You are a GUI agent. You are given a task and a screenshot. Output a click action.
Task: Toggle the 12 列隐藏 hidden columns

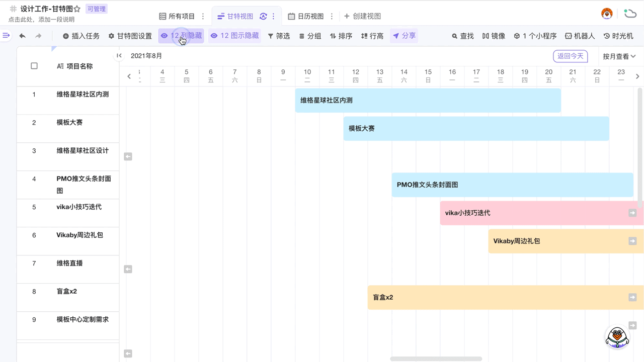tap(181, 36)
